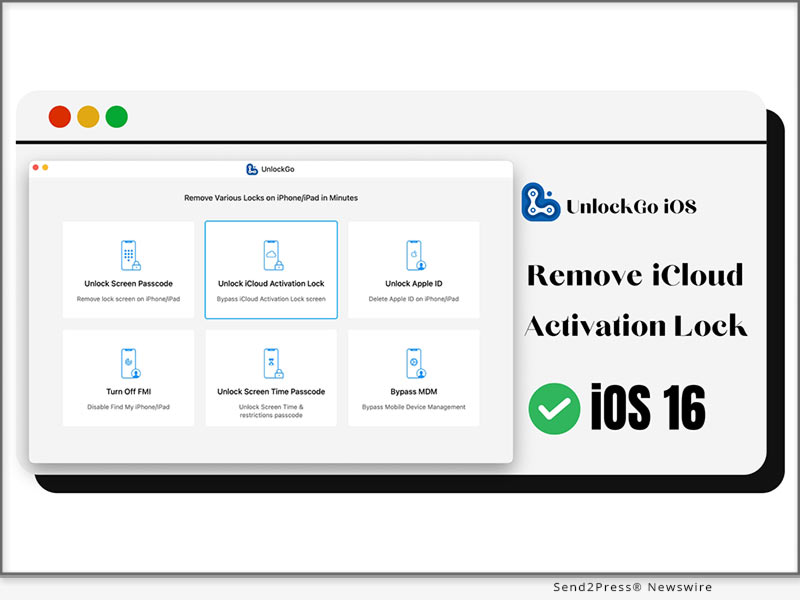The width and height of the screenshot is (800, 600).
Task: Open Unlock Screen Passcode label
Action: (129, 284)
